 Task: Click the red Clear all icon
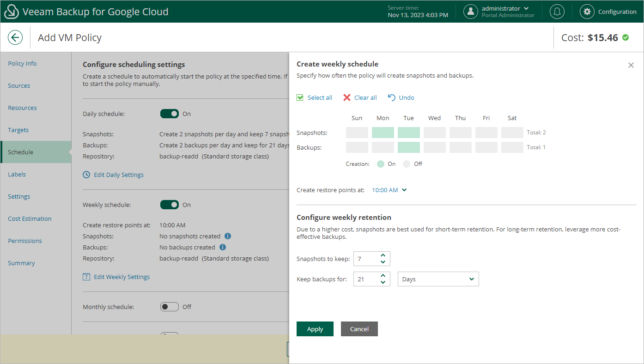click(x=347, y=97)
